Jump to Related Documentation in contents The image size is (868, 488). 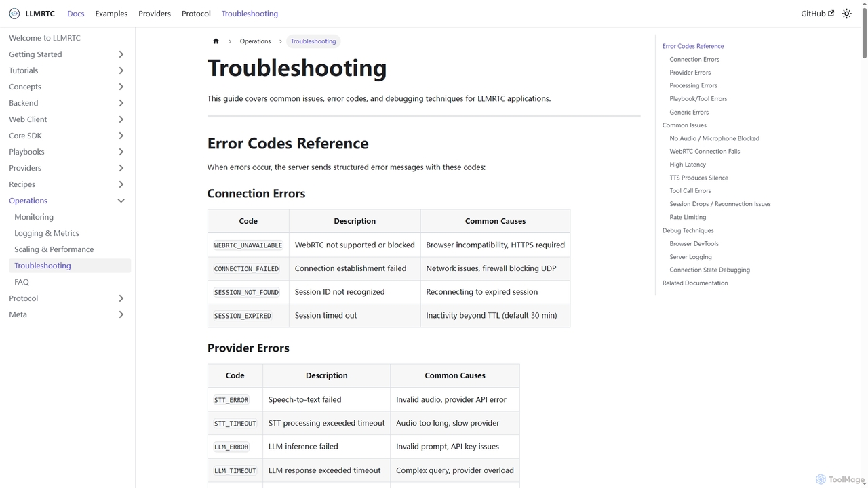tap(695, 283)
